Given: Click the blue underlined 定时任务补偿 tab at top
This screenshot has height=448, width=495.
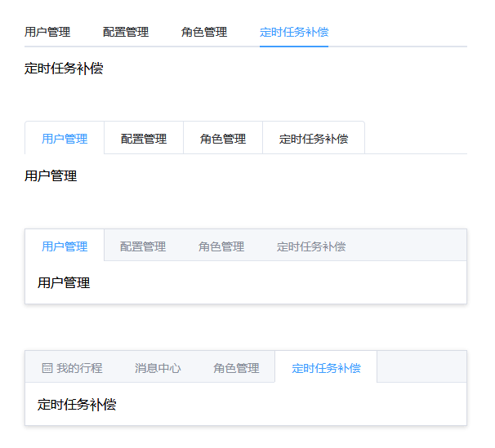Looking at the screenshot, I should [294, 33].
